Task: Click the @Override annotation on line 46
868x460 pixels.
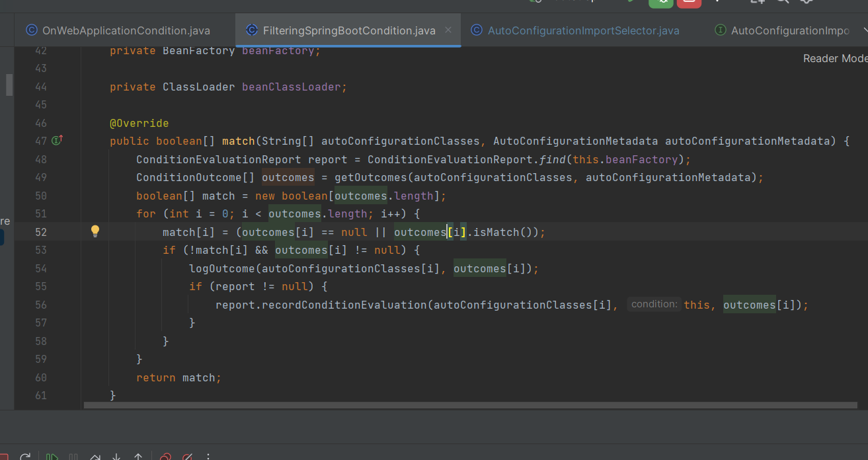Action: click(139, 123)
